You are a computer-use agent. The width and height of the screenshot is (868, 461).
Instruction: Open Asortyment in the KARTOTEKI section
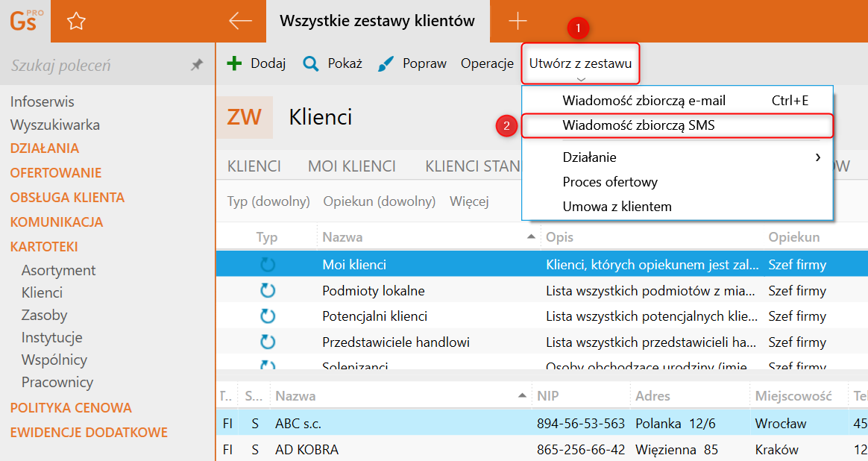[58, 270]
